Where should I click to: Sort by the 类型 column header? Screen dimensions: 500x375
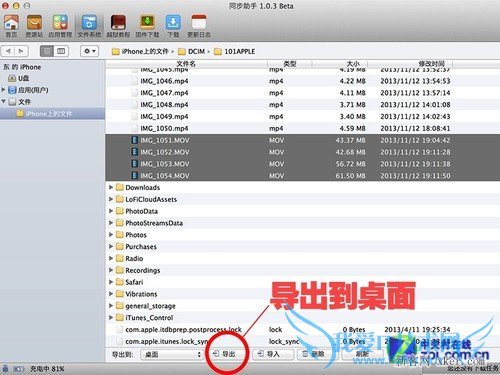coord(290,64)
